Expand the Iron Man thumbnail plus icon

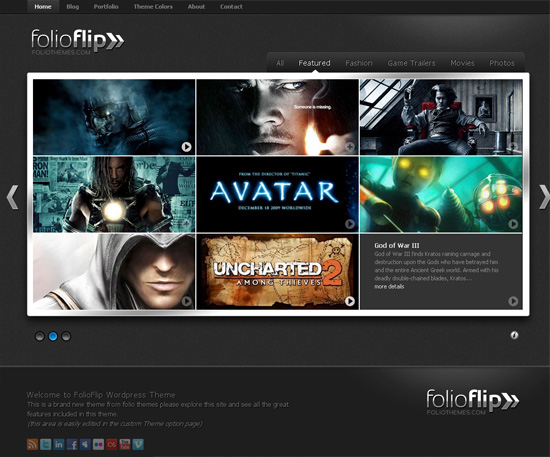[186, 224]
